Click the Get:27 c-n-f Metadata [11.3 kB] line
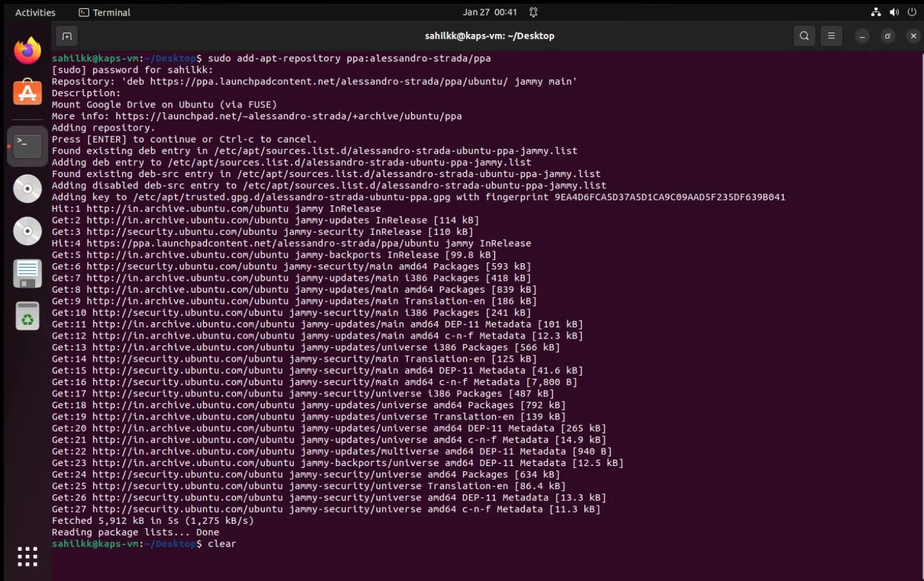Screen dimensions: 924x581 click(x=326, y=509)
